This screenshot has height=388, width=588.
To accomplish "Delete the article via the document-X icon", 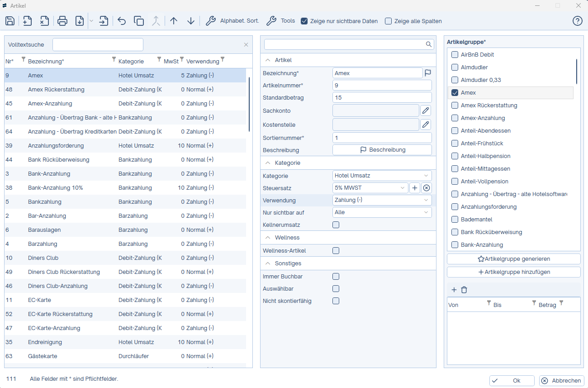I will pos(44,21).
